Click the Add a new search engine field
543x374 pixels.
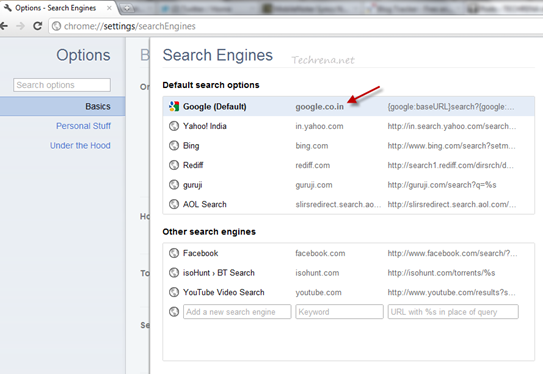(237, 312)
